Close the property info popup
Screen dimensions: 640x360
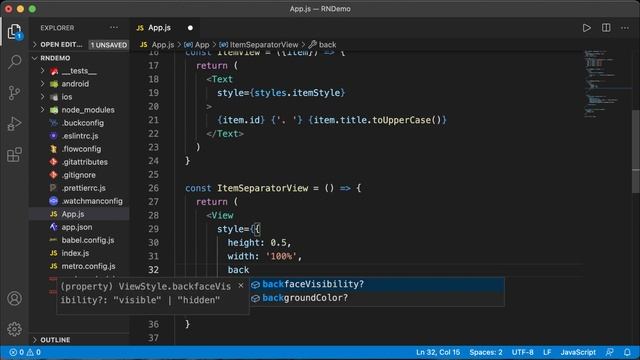click(241, 286)
